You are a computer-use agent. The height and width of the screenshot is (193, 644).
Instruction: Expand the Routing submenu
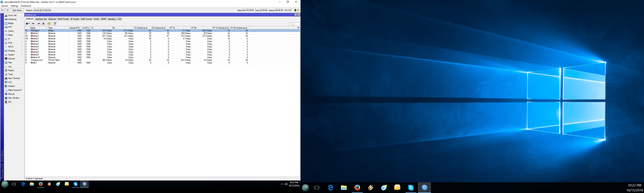pyautogui.click(x=11, y=51)
